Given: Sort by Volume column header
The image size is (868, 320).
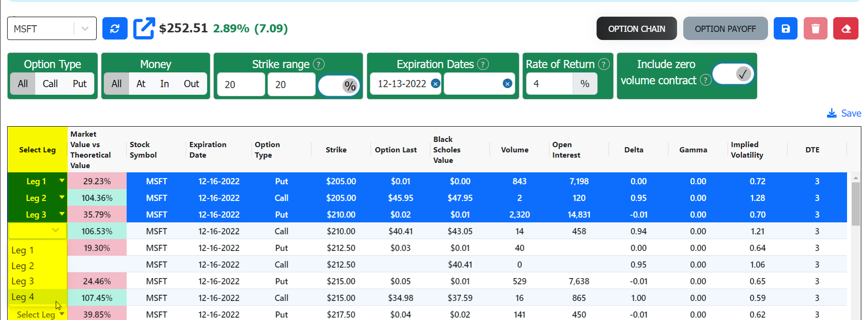Looking at the screenshot, I should 515,150.
